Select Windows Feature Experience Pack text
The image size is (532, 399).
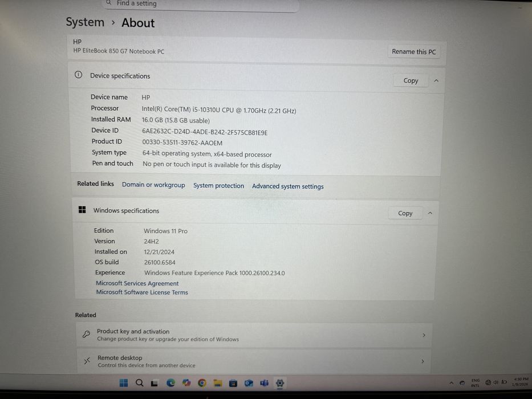tap(214, 273)
